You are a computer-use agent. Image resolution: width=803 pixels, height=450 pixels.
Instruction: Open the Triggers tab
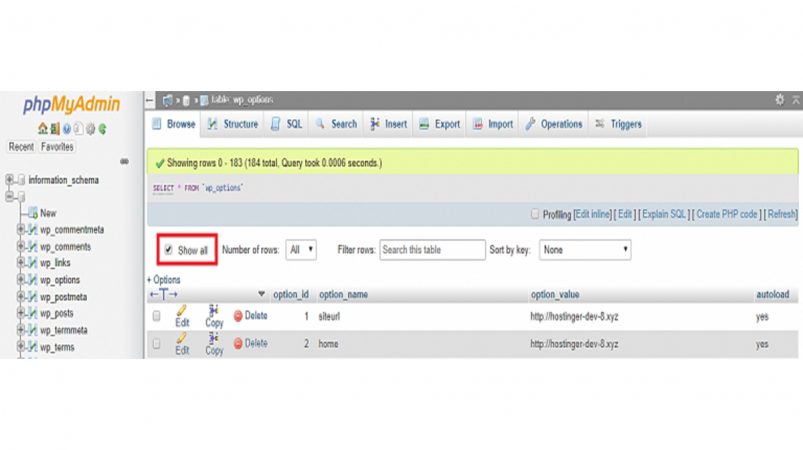[619, 124]
